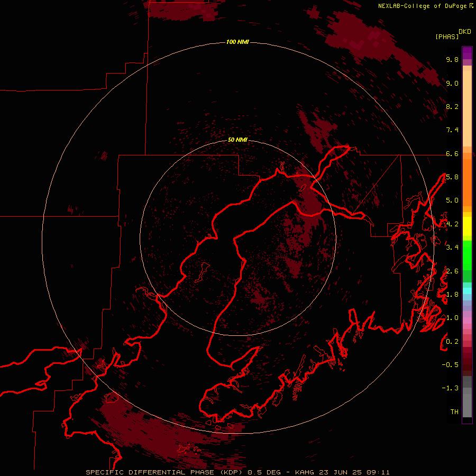
Task: Pick the purple band at the color bar top
Action: click(x=467, y=53)
